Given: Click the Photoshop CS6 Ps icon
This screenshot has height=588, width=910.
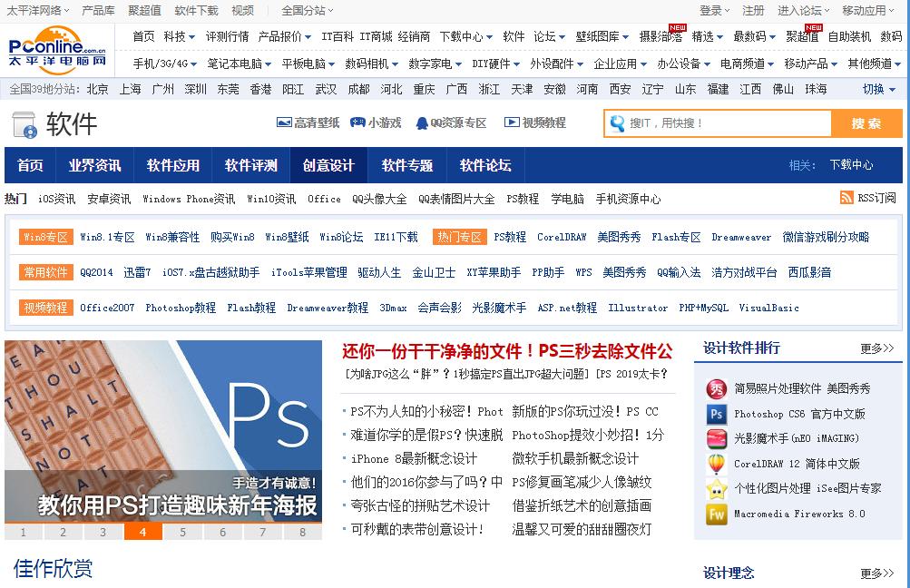Looking at the screenshot, I should click(717, 414).
